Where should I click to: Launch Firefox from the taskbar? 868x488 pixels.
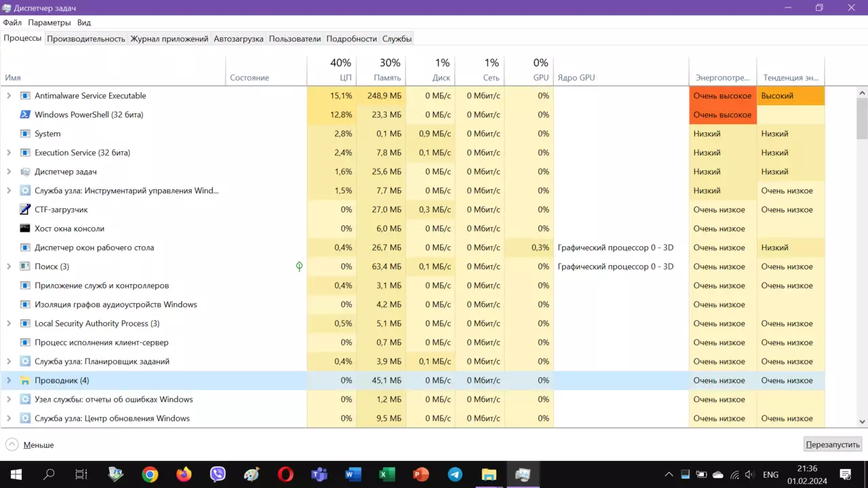tap(184, 474)
